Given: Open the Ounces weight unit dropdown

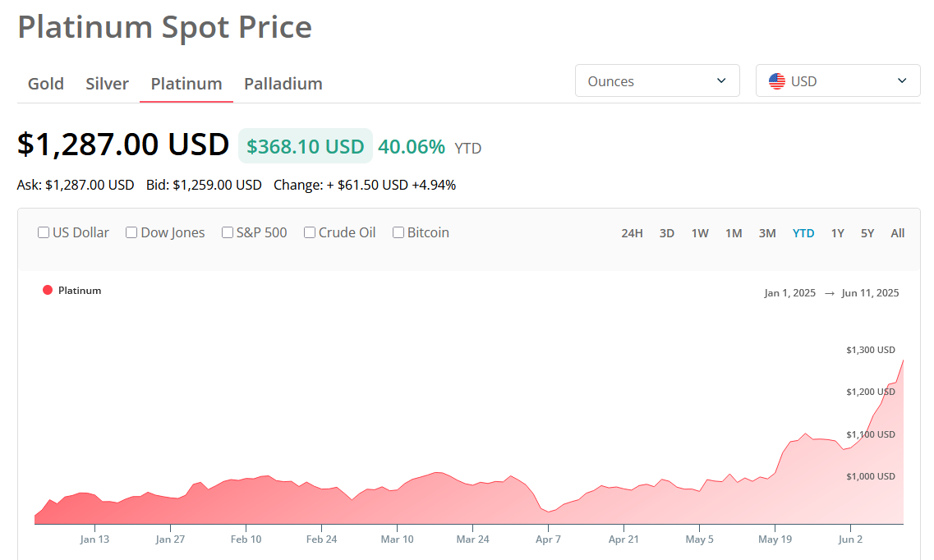Looking at the screenshot, I should [657, 81].
